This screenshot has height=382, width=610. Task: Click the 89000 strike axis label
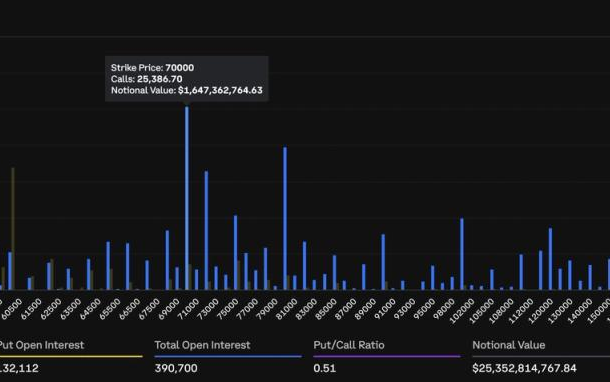click(x=365, y=309)
